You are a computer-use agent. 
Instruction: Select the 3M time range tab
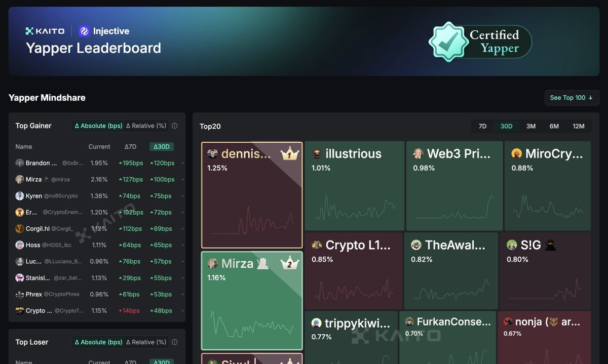pyautogui.click(x=531, y=126)
